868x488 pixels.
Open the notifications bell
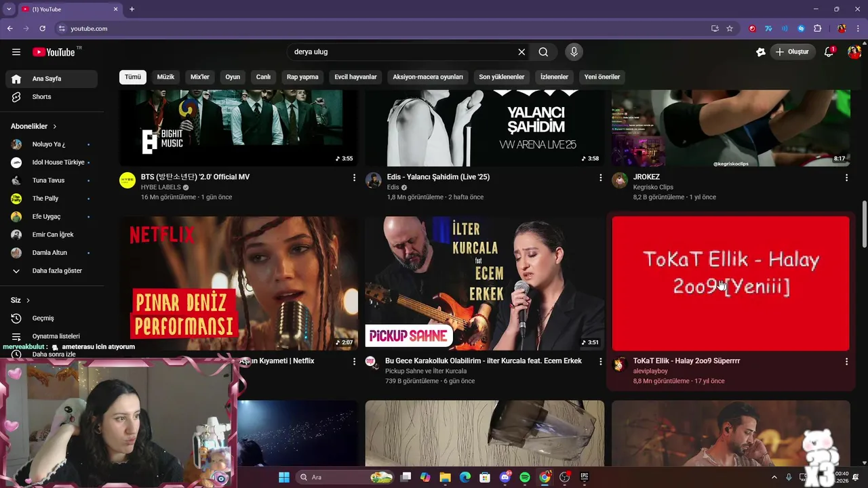click(x=829, y=52)
